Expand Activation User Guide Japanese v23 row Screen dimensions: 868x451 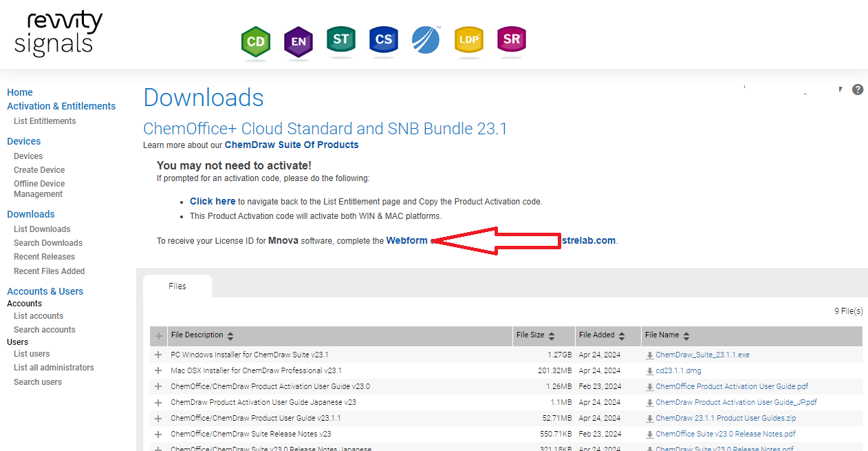159,403
